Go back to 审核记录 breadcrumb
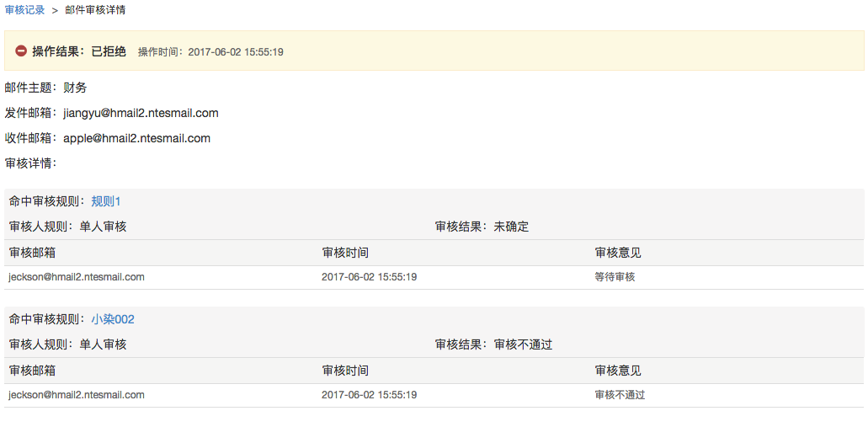The image size is (868, 427). [x=24, y=10]
